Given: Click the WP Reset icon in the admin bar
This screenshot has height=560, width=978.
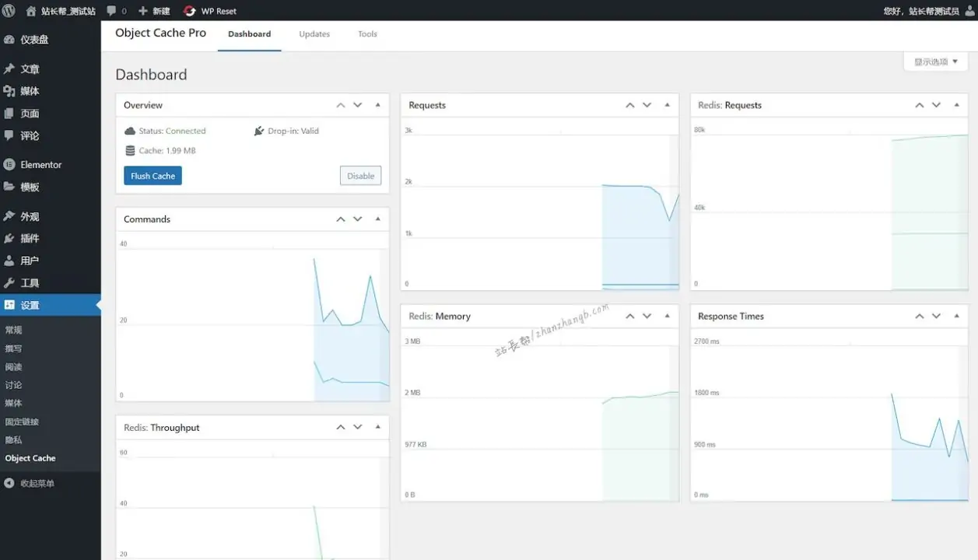Looking at the screenshot, I should pos(188,10).
